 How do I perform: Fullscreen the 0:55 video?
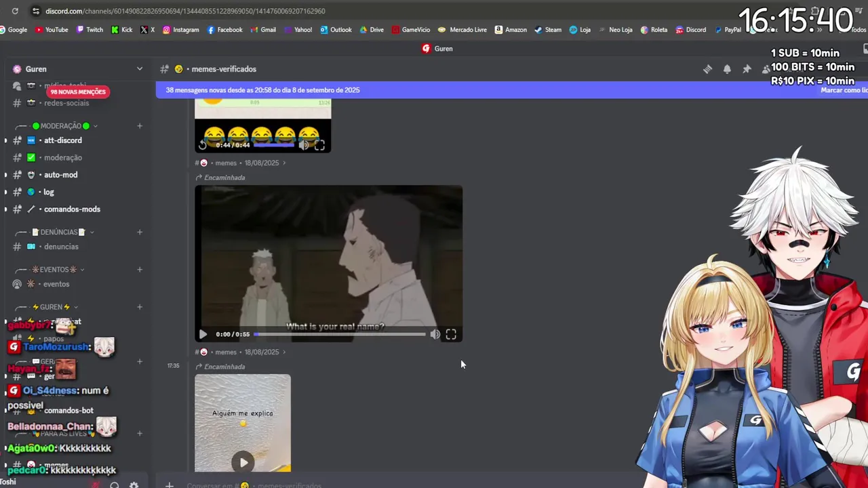451,334
